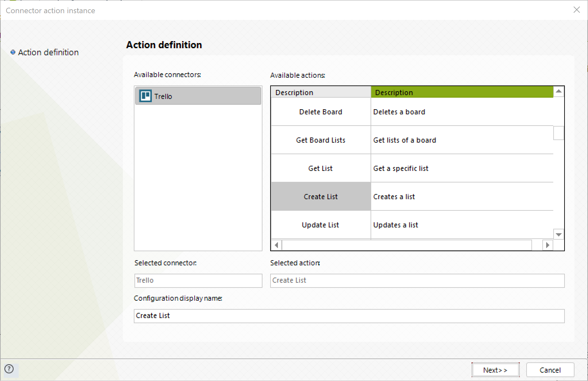Close the Connector action instance dialog
588x381 pixels.
point(577,10)
